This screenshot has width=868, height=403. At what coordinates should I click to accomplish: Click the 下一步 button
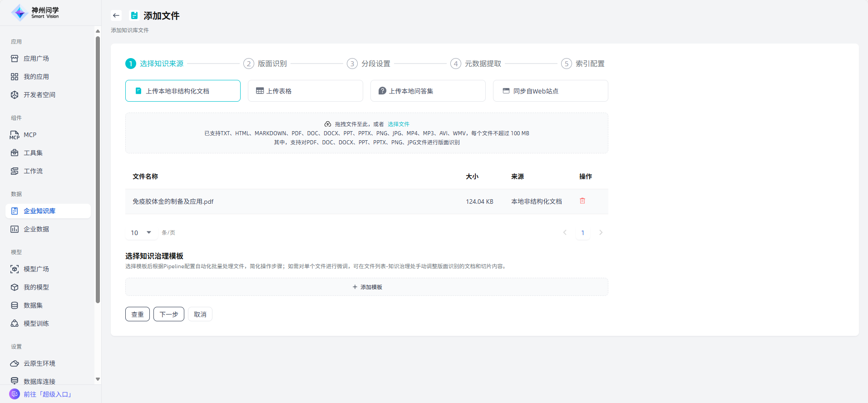[x=168, y=314]
